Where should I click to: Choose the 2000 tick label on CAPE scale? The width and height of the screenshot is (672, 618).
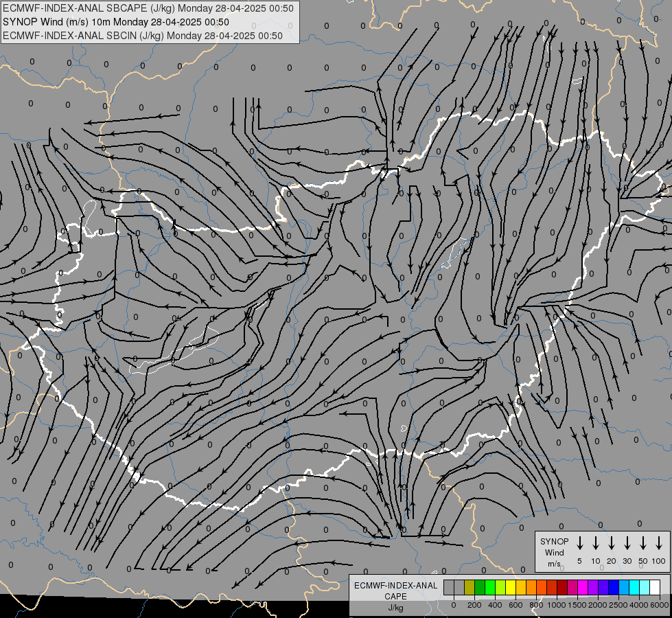[x=598, y=605]
